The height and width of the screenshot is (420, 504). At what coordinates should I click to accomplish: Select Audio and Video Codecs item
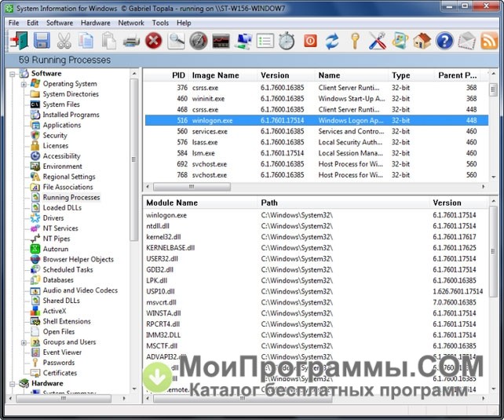coord(80,290)
